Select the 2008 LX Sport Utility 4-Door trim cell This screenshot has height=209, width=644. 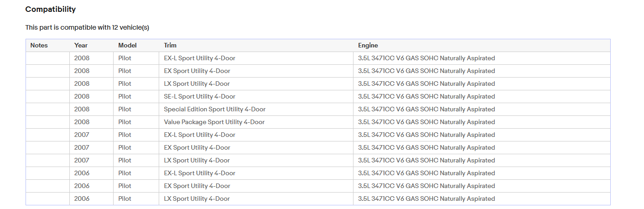click(256, 84)
